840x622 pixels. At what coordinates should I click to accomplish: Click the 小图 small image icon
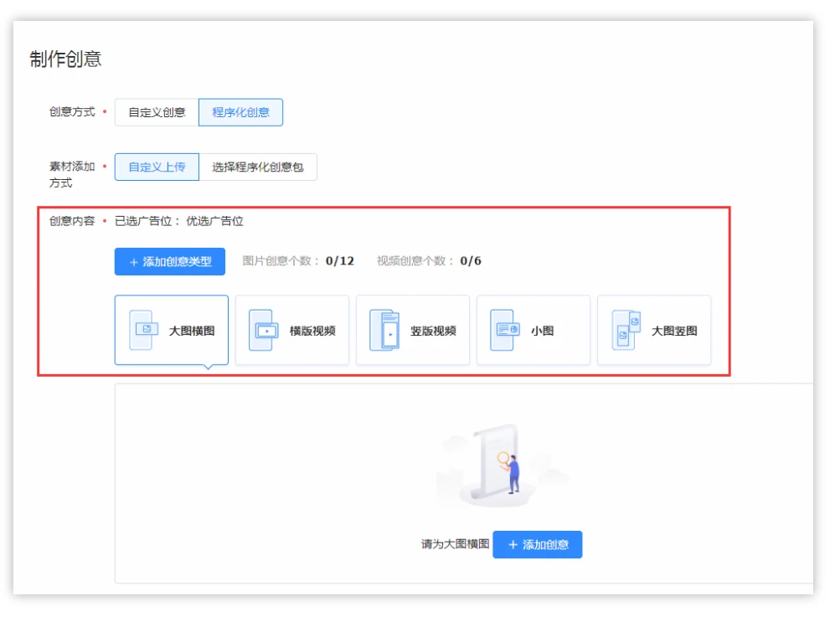click(505, 330)
